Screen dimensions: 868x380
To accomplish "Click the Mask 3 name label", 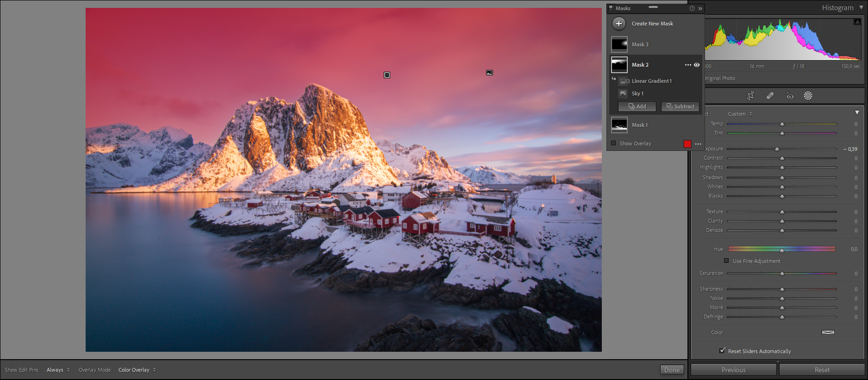I will point(640,44).
